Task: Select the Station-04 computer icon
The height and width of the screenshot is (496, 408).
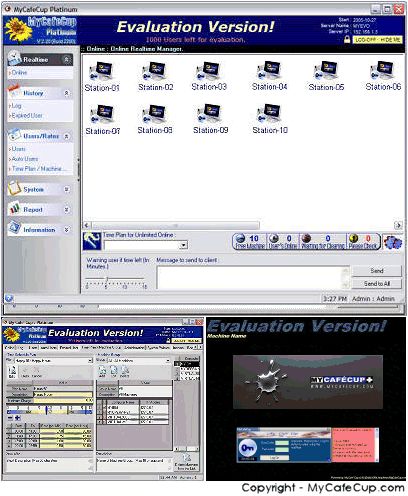Action: [x=269, y=70]
